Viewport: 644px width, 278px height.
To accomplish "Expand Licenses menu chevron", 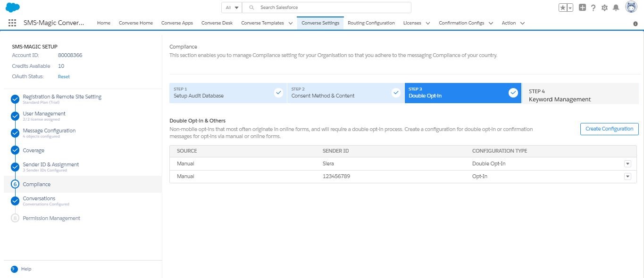I will click(427, 23).
